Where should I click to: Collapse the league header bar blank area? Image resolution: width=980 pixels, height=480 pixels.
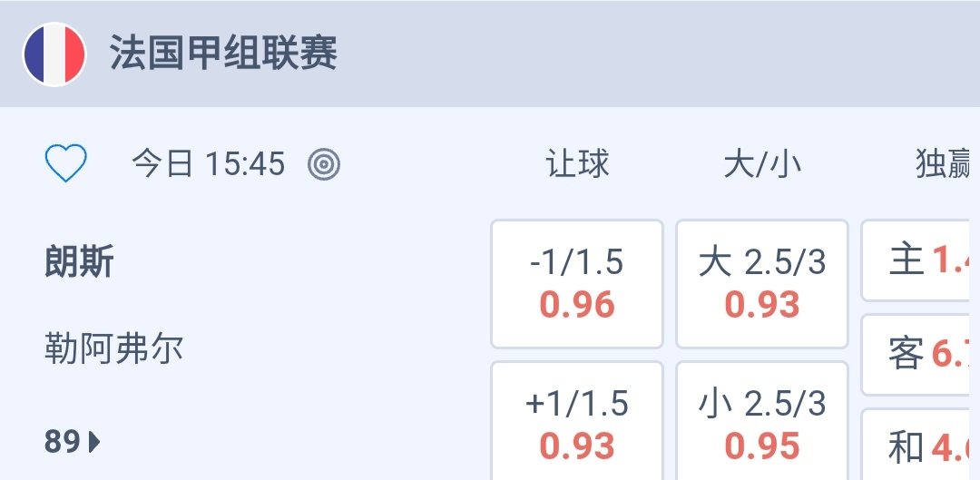click(653, 54)
